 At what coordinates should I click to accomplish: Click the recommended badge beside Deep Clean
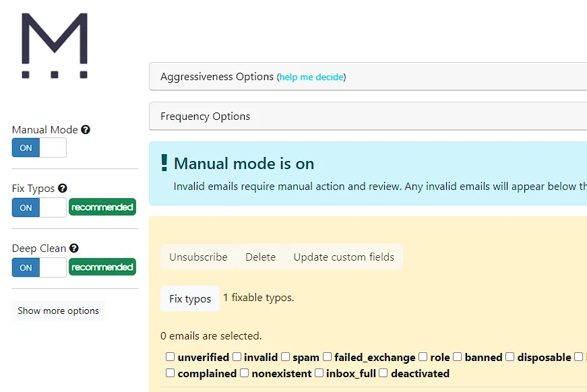(x=102, y=267)
